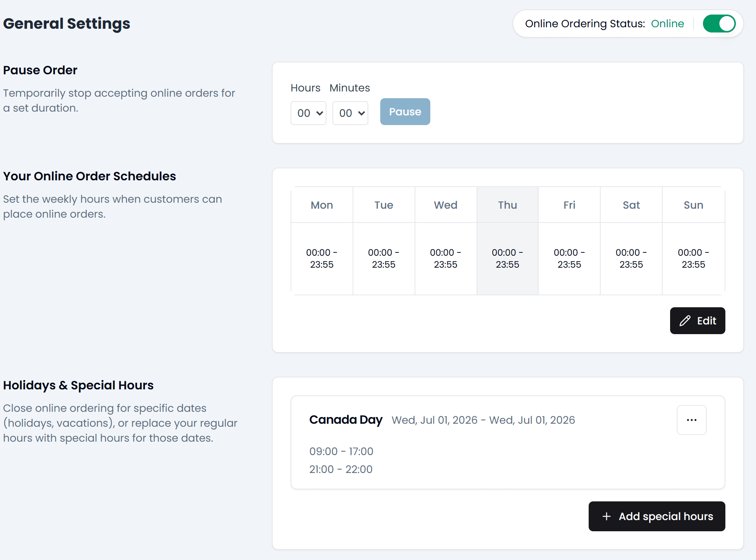Click Wednesday's 00:00 - 23:55 hours cell
Viewport: 756px width, 560px height.
click(x=446, y=259)
